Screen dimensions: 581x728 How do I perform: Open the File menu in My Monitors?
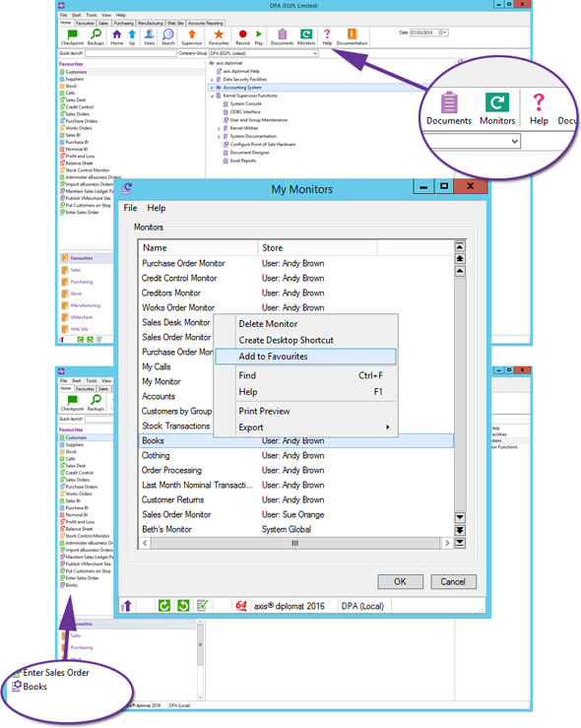pyautogui.click(x=130, y=208)
